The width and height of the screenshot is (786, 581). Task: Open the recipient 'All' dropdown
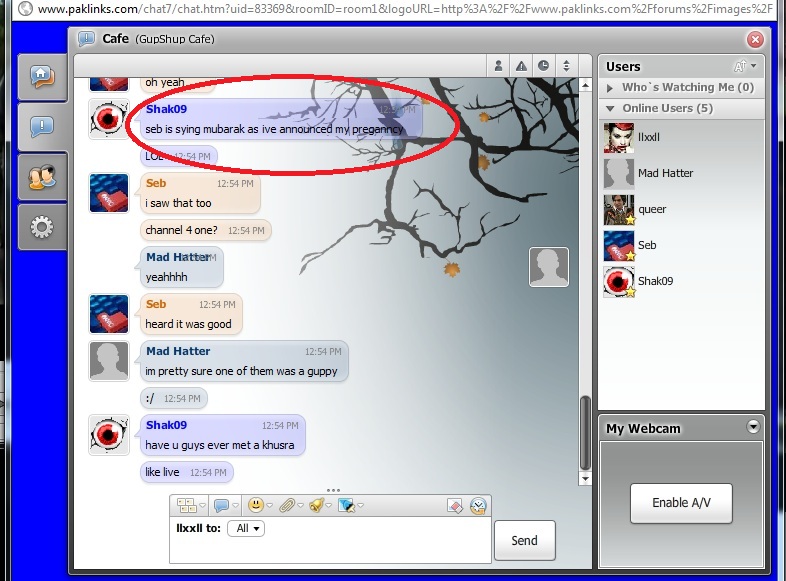(245, 528)
